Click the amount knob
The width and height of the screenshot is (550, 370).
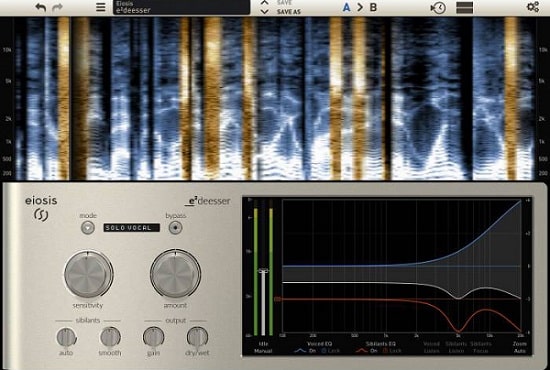click(x=175, y=274)
